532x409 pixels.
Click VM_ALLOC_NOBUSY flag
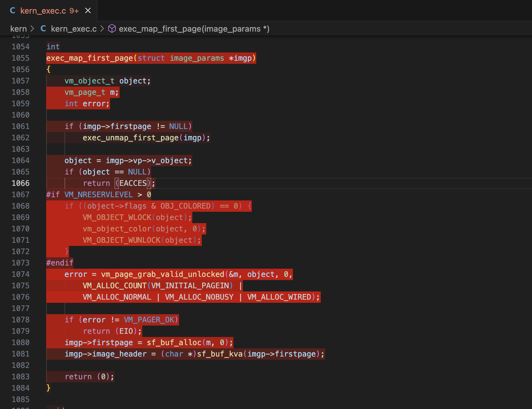(199, 297)
